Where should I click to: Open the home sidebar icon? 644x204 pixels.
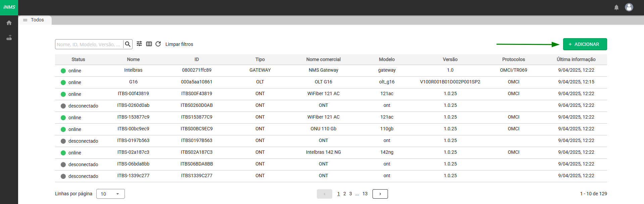click(x=9, y=23)
